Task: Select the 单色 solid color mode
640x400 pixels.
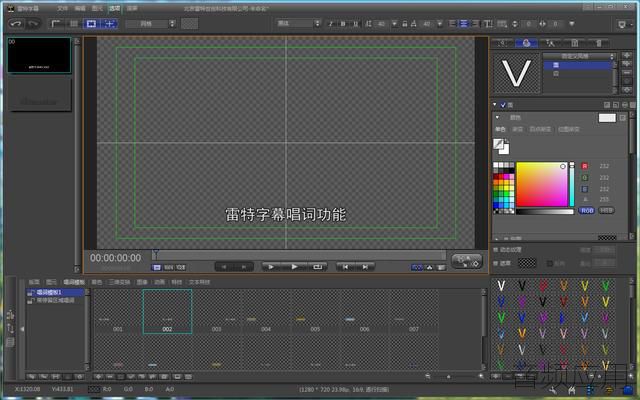Action: pos(500,129)
